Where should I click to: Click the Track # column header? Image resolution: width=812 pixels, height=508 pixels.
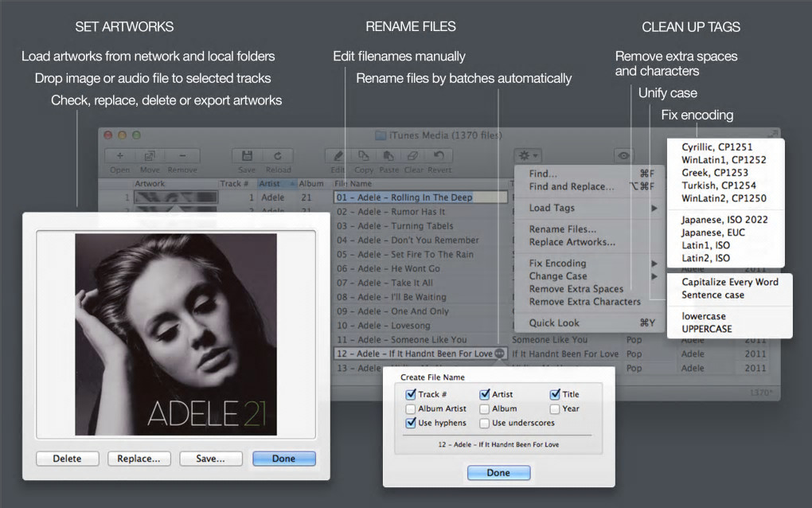pyautogui.click(x=236, y=184)
